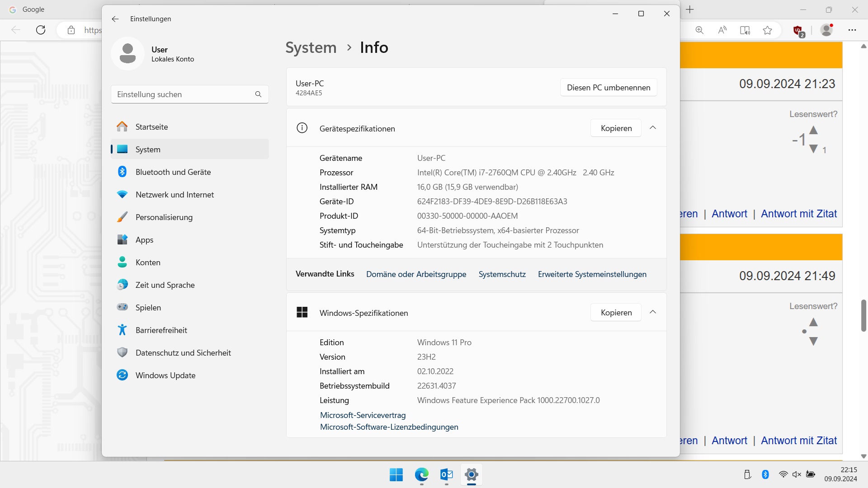The width and height of the screenshot is (868, 488).
Task: Click the Windows Update sync icon
Action: [122, 375]
